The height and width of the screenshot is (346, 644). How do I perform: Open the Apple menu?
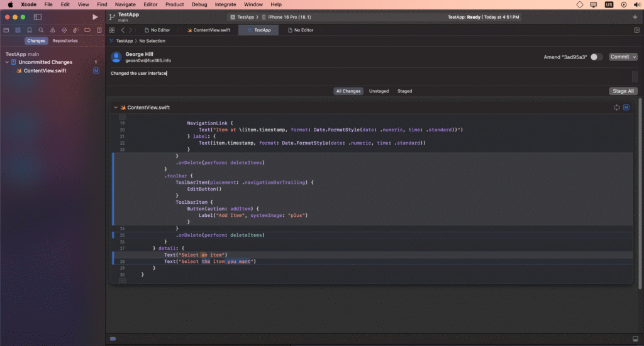point(10,4)
